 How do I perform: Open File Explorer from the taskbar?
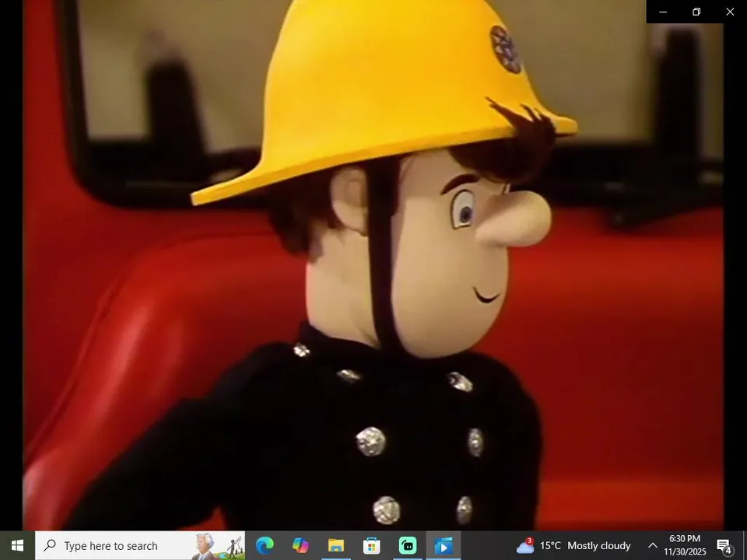coord(336,546)
